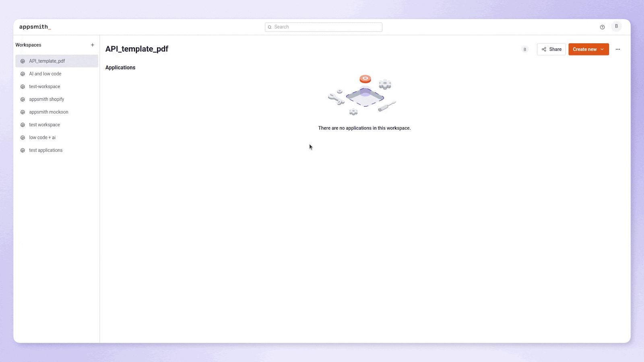Click the search magnifier icon
The width and height of the screenshot is (644, 362).
tap(270, 27)
